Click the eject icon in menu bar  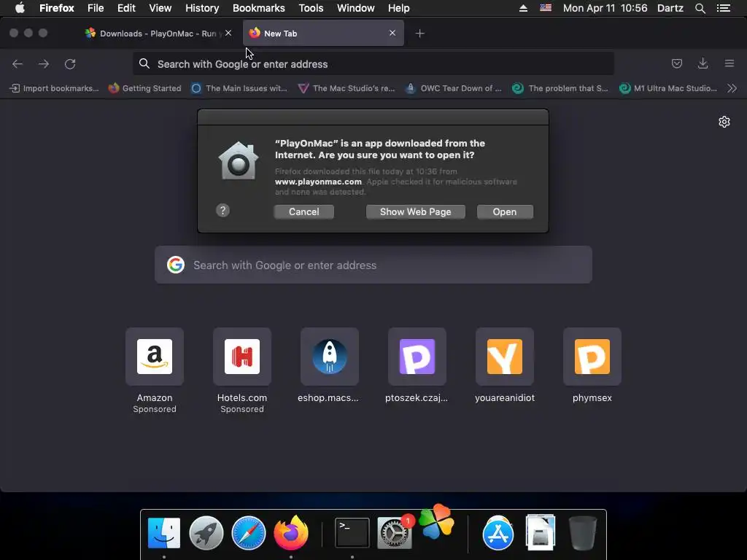click(523, 8)
